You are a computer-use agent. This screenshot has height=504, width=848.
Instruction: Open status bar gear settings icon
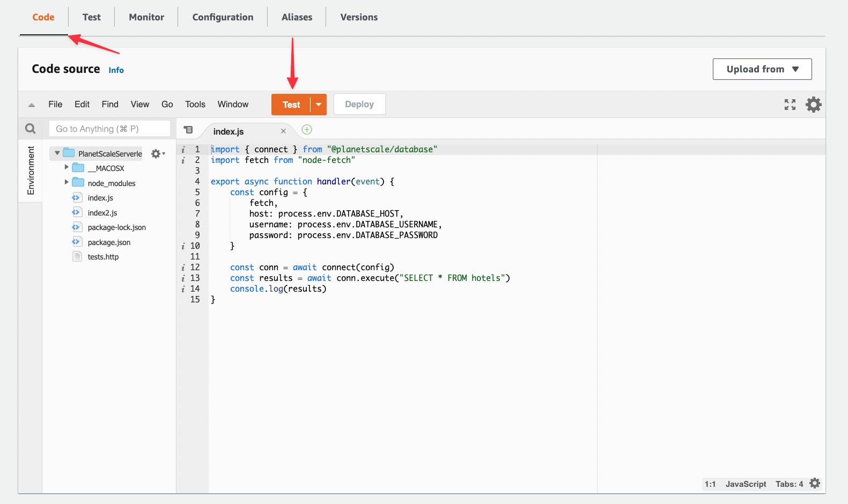(815, 483)
